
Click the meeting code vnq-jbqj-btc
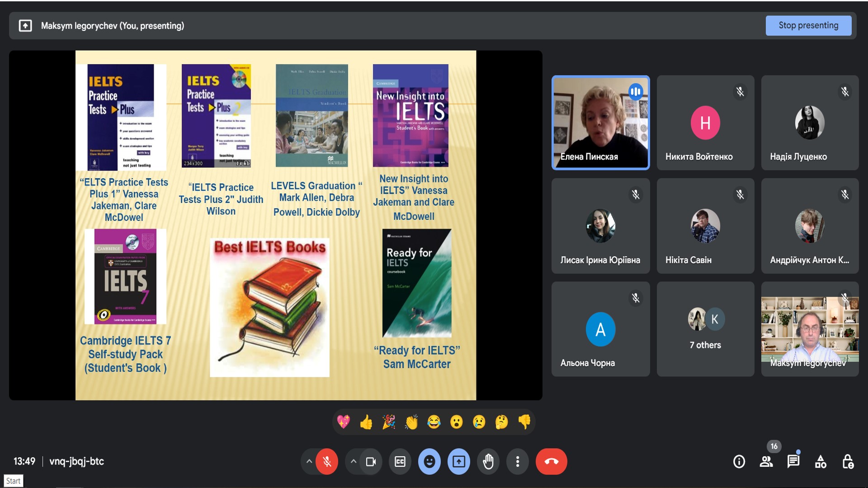pyautogui.click(x=76, y=461)
